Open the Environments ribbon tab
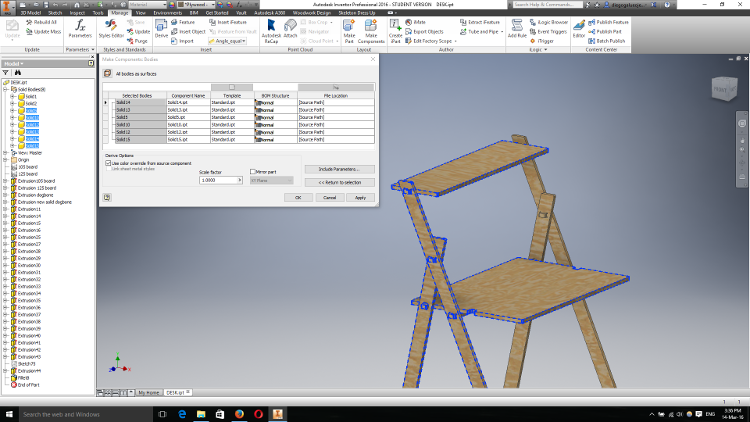 pyautogui.click(x=167, y=13)
